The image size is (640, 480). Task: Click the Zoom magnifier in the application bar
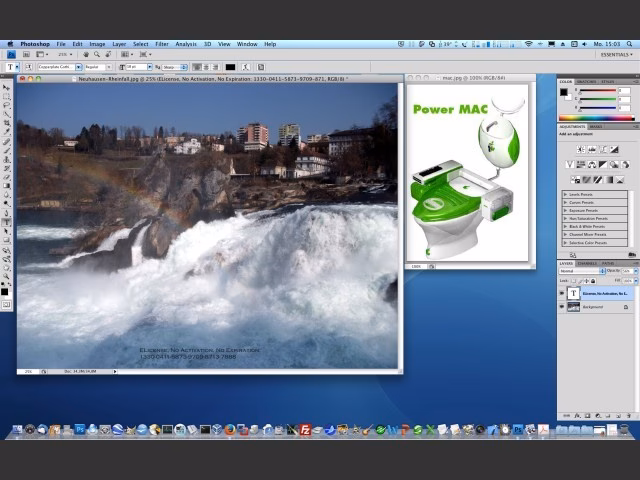97,54
